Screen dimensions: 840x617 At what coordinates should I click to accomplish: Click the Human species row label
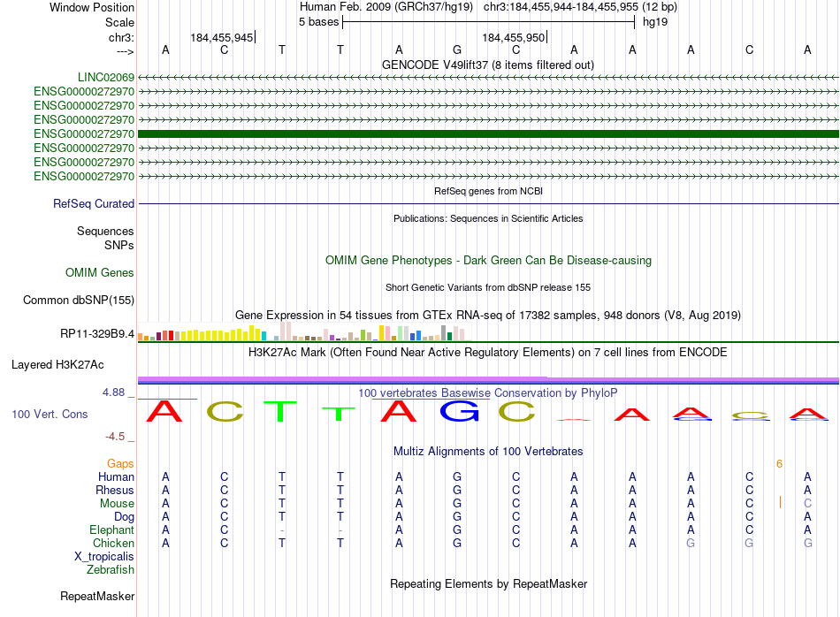point(116,476)
